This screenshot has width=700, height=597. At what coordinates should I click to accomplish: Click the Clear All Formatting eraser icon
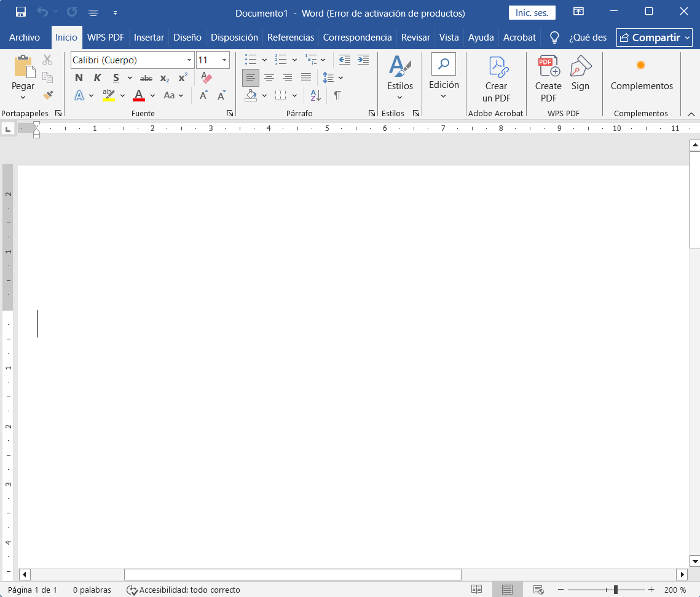(206, 77)
